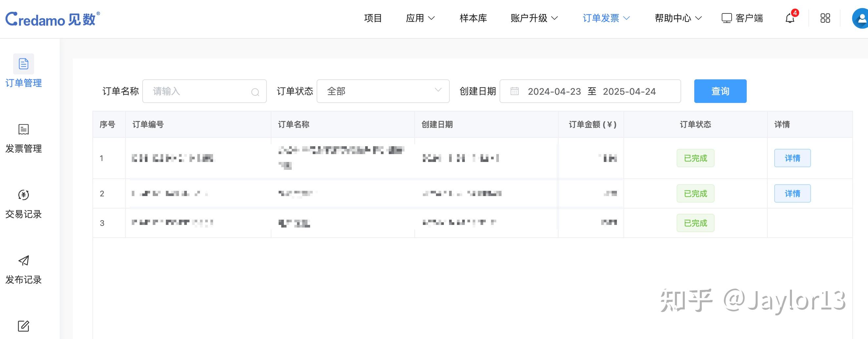
Task: Click the magnifier icon in 订单名称 search box
Action: pos(255,92)
